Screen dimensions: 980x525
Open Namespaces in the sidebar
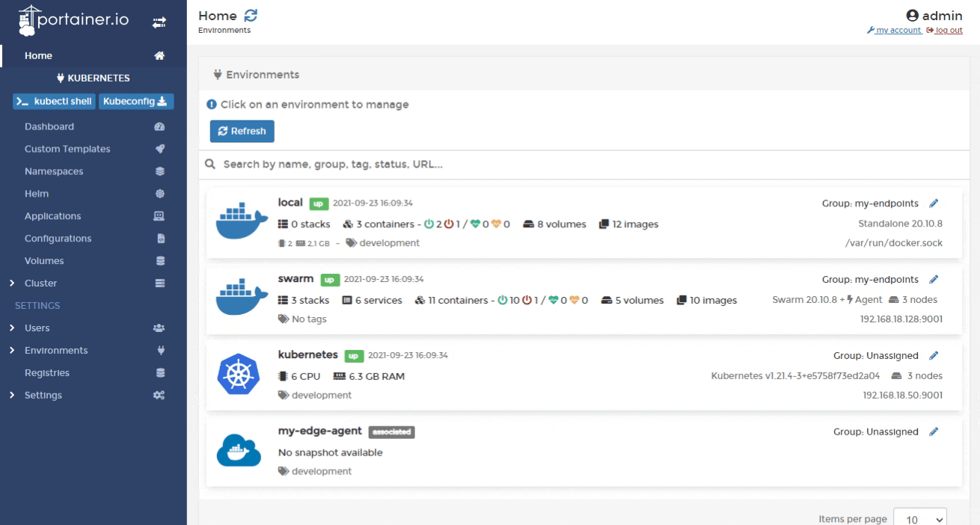pos(54,171)
